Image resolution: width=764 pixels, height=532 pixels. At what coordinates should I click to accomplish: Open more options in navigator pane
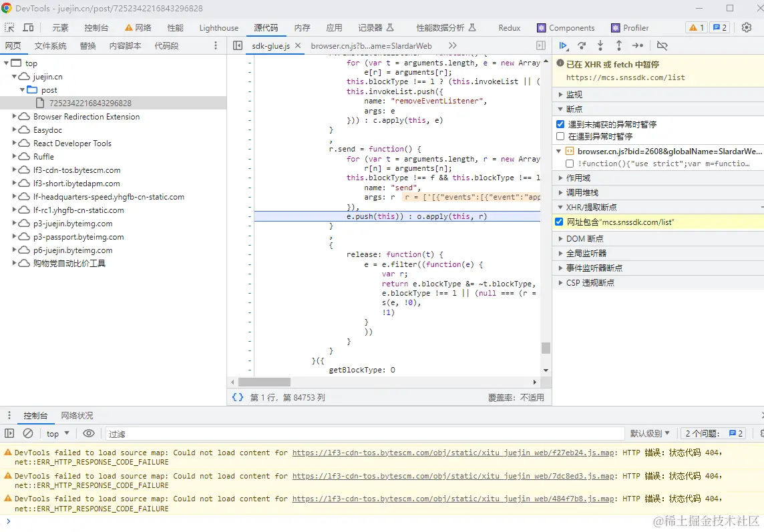point(216,46)
